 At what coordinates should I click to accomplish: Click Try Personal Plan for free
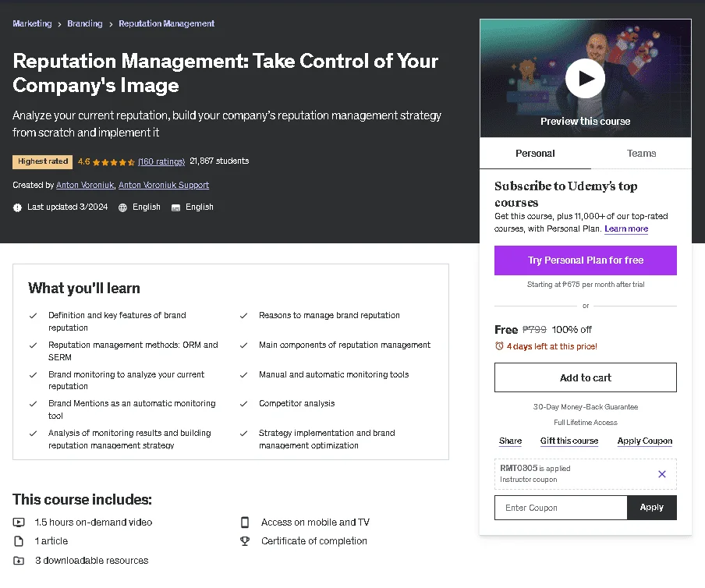coord(586,260)
